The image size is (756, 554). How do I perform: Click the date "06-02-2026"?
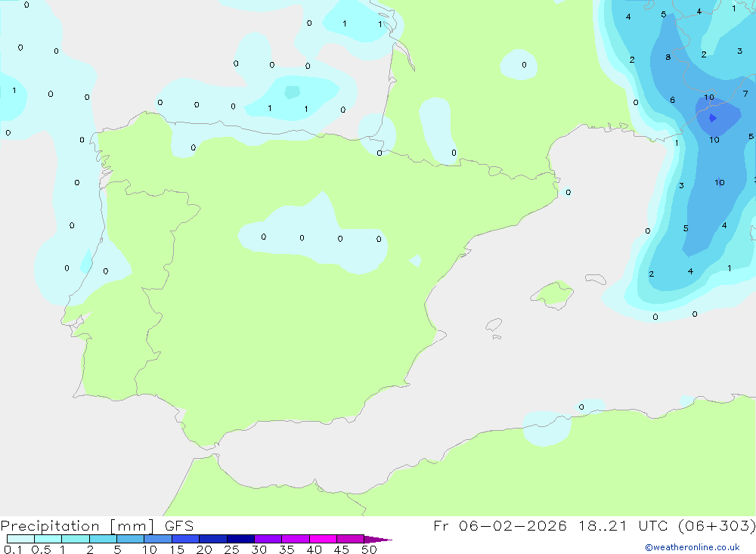[513, 525]
